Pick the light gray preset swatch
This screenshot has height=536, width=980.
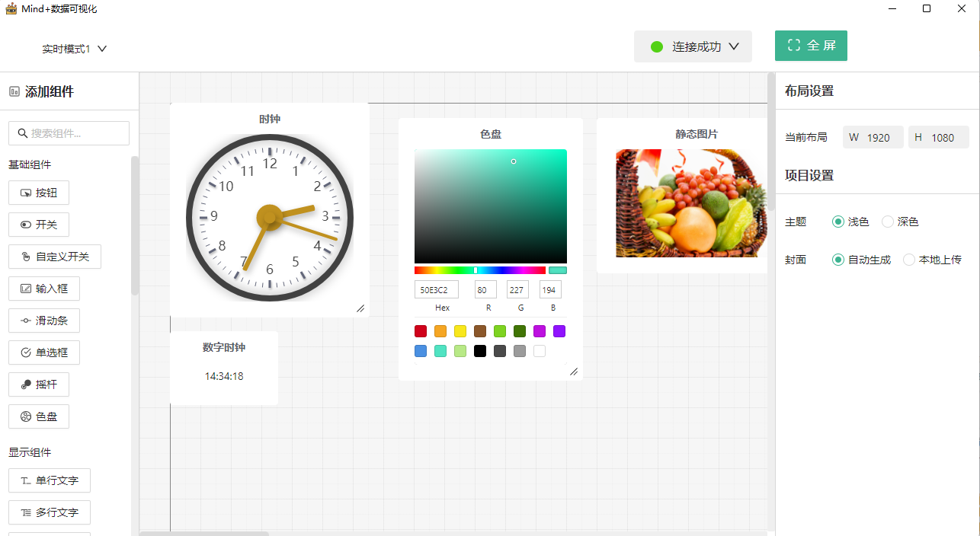520,351
